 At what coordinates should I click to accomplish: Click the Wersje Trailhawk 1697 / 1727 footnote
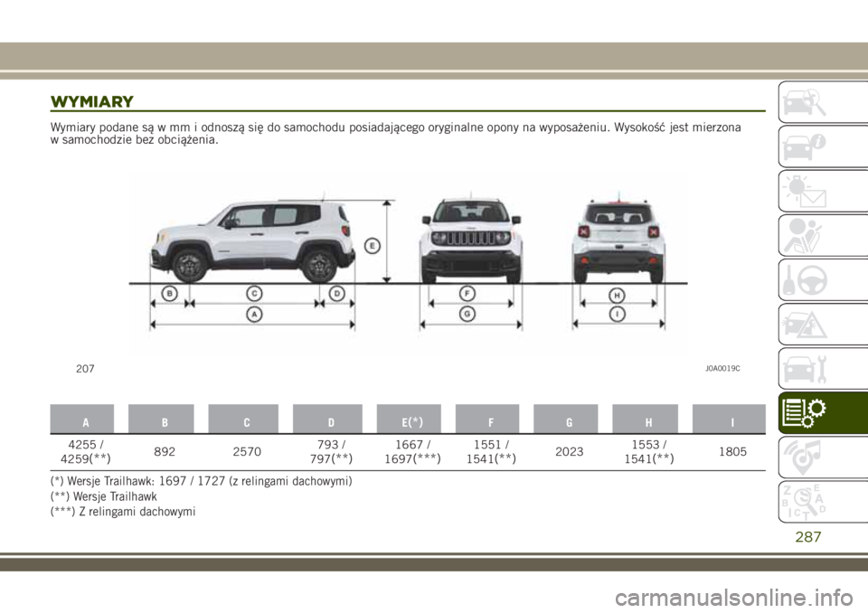coord(201,481)
